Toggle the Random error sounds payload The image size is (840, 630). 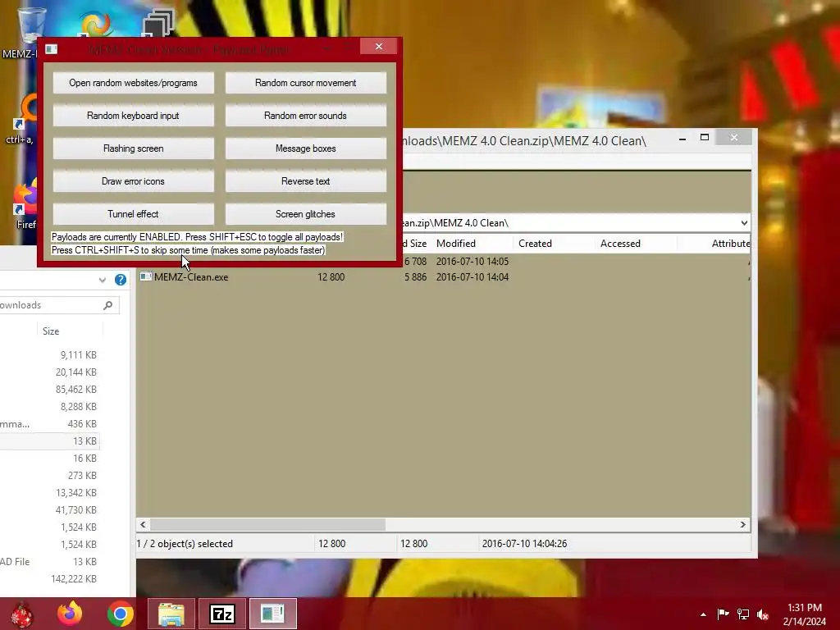point(305,116)
